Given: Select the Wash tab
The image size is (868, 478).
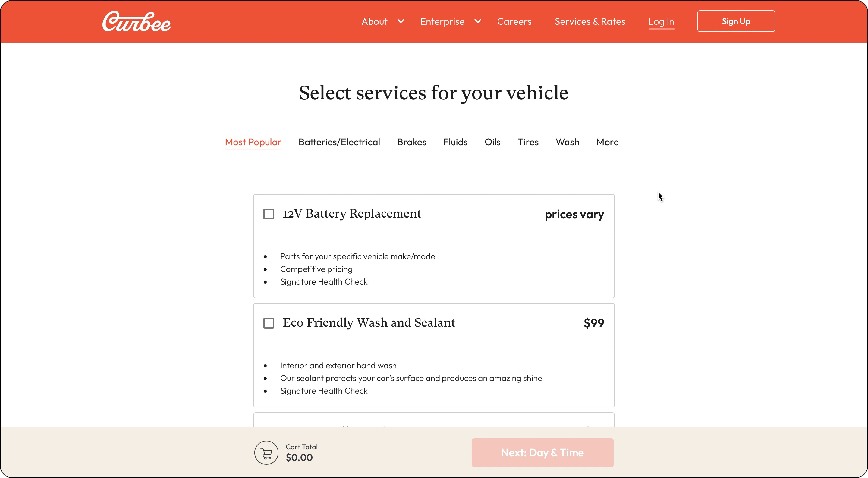Looking at the screenshot, I should (568, 142).
